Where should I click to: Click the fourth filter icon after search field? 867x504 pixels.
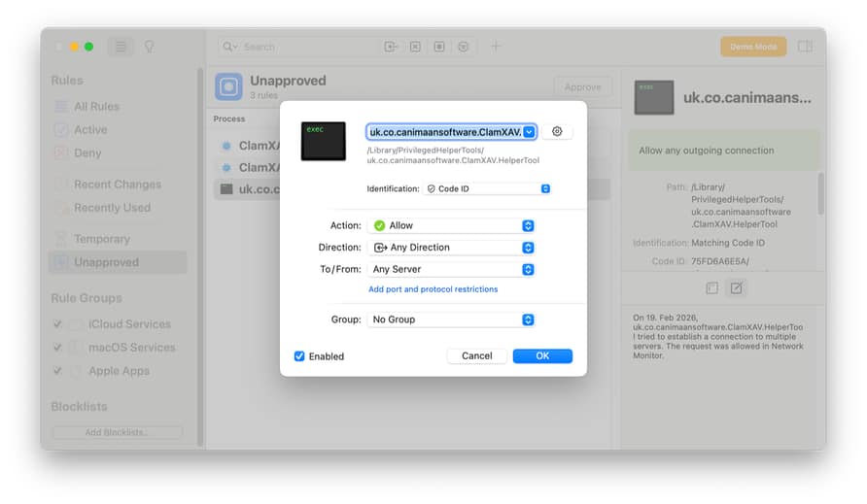tap(464, 47)
